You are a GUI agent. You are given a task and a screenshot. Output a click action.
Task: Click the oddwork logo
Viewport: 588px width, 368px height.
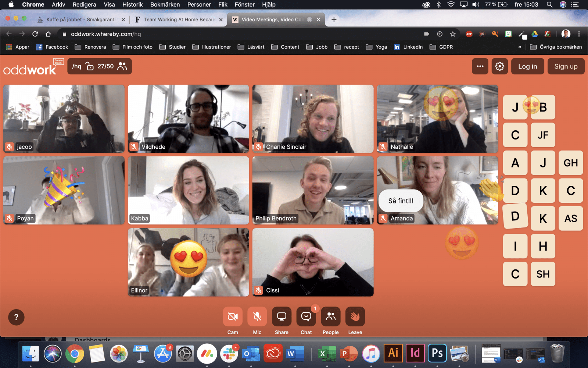(30, 68)
